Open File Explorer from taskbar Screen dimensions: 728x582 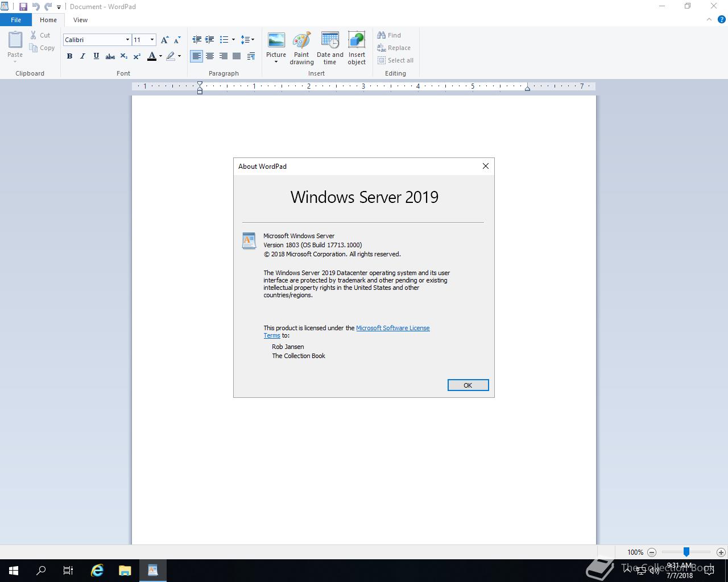(125, 571)
